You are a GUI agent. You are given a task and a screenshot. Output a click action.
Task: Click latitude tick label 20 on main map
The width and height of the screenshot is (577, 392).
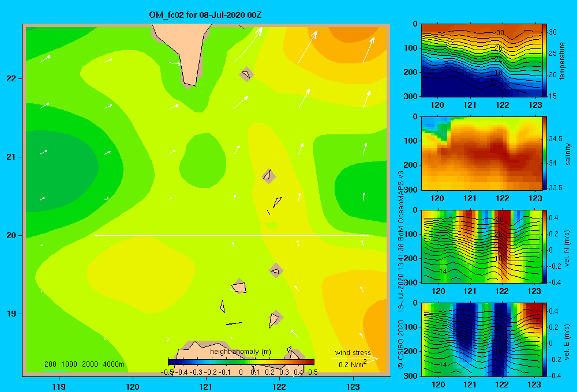[12, 235]
